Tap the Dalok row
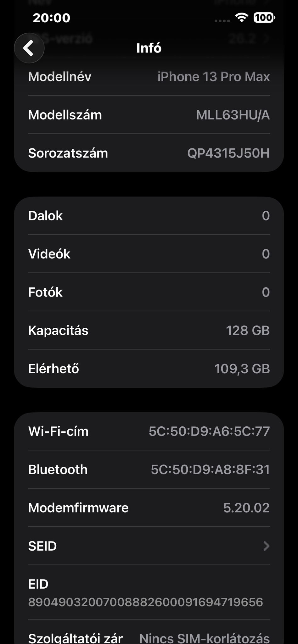This screenshot has height=644, width=298. [x=149, y=216]
